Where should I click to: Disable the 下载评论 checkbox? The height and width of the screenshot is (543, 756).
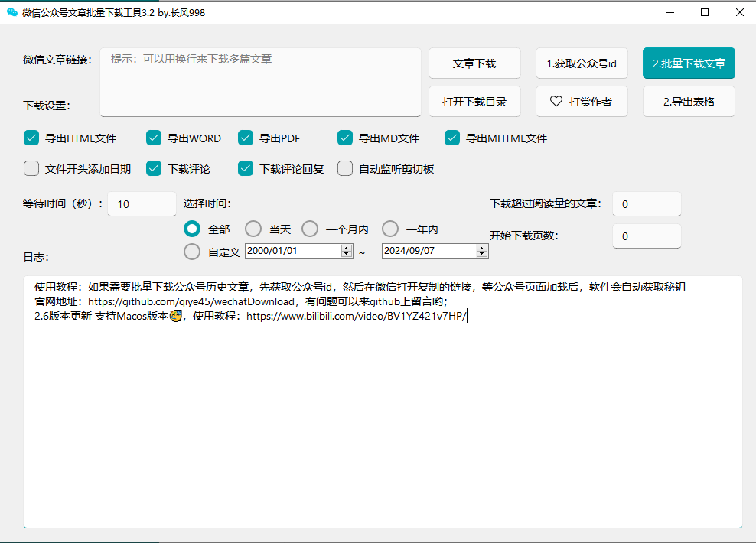coord(152,168)
